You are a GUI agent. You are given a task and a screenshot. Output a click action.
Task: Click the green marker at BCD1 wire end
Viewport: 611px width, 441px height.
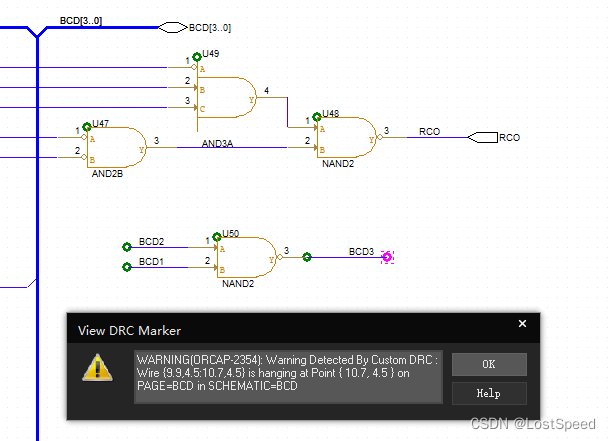pos(127,266)
